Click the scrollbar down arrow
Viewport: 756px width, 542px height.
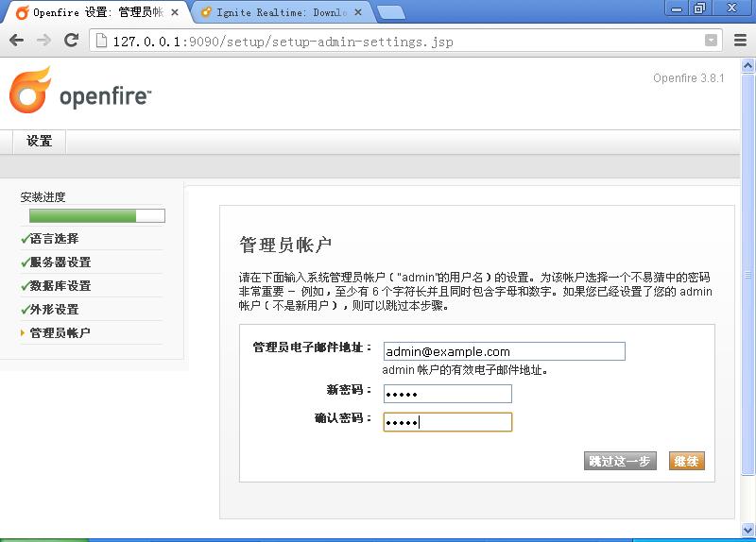(x=747, y=530)
